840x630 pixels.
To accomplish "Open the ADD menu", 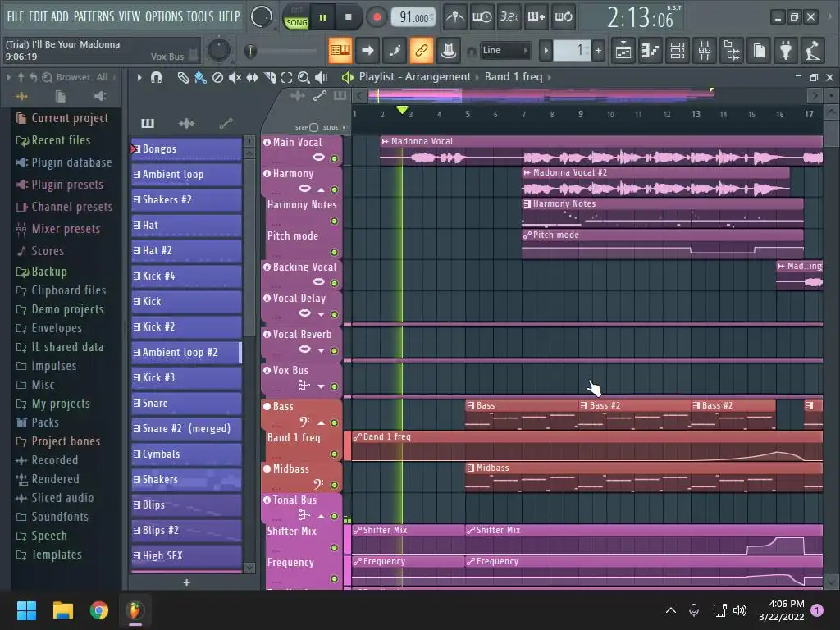I will pos(59,16).
